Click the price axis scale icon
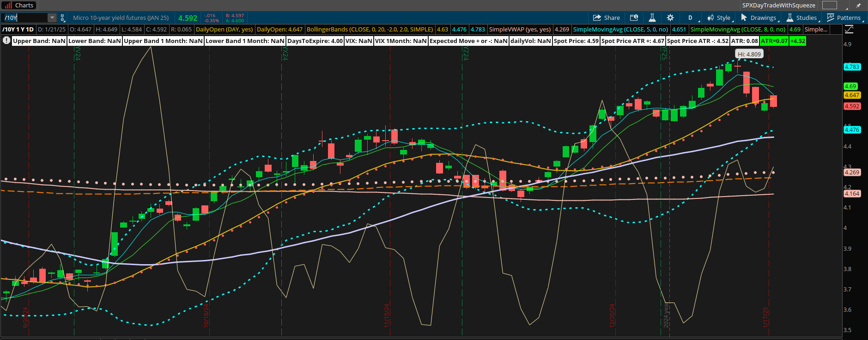This screenshot has width=868, height=340. [x=849, y=30]
